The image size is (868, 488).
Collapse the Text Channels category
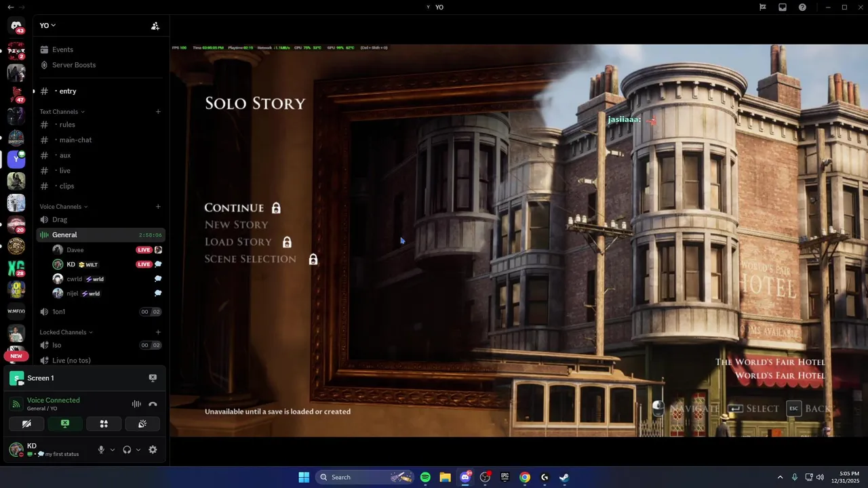pyautogui.click(x=62, y=112)
